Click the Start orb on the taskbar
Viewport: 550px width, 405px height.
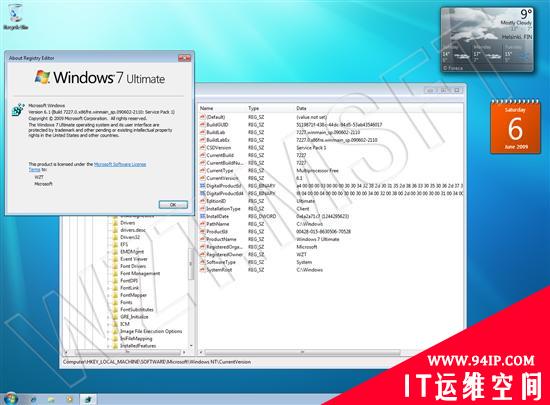tap(11, 399)
